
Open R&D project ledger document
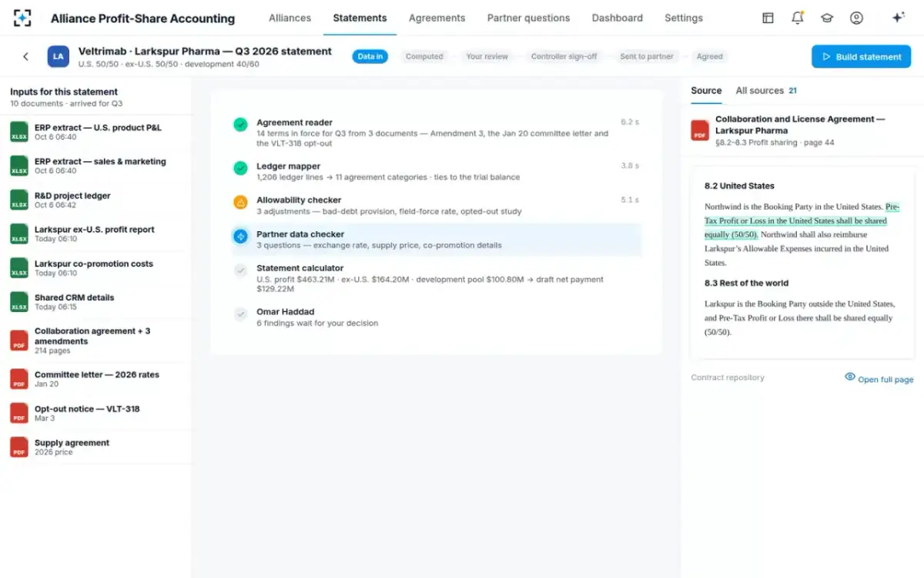95,200
